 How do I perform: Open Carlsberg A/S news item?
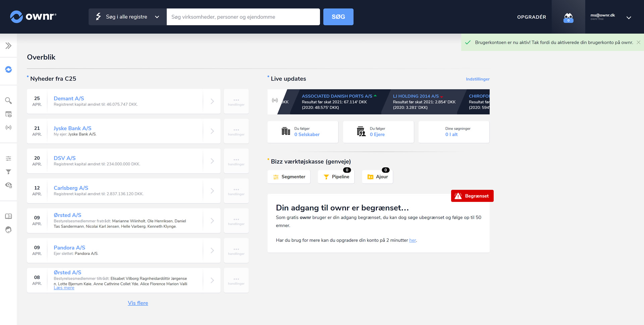(71, 188)
